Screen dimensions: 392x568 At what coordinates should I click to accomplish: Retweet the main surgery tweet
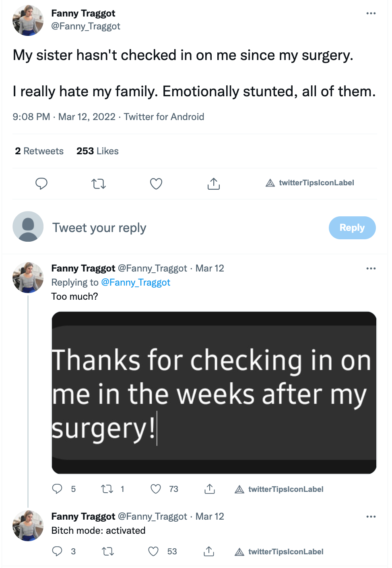click(99, 184)
